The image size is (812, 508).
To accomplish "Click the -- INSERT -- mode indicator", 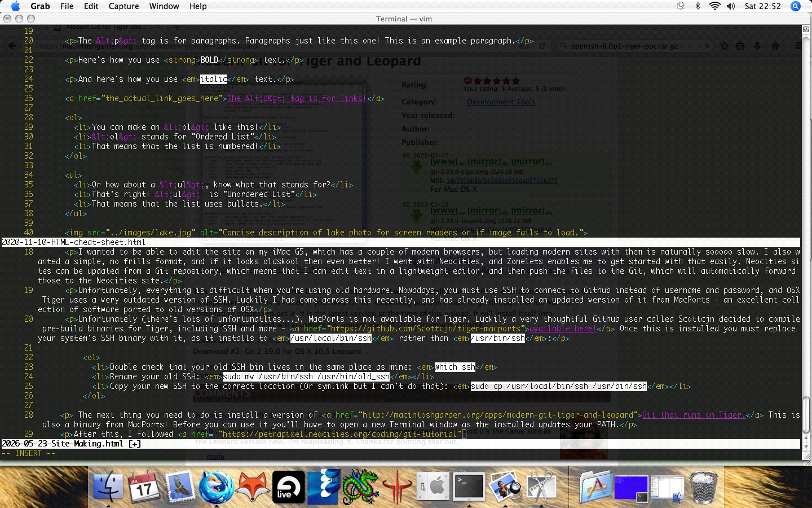I will coord(28,453).
